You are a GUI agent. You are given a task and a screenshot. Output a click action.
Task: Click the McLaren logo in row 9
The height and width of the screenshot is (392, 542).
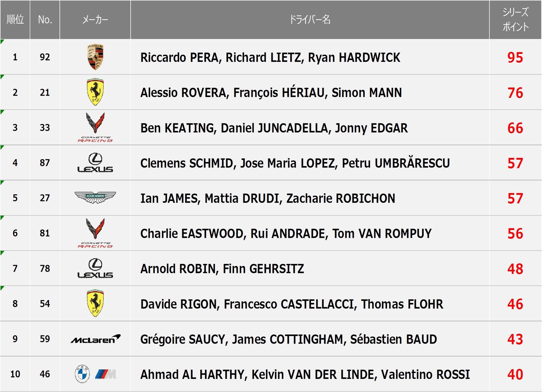pos(96,339)
